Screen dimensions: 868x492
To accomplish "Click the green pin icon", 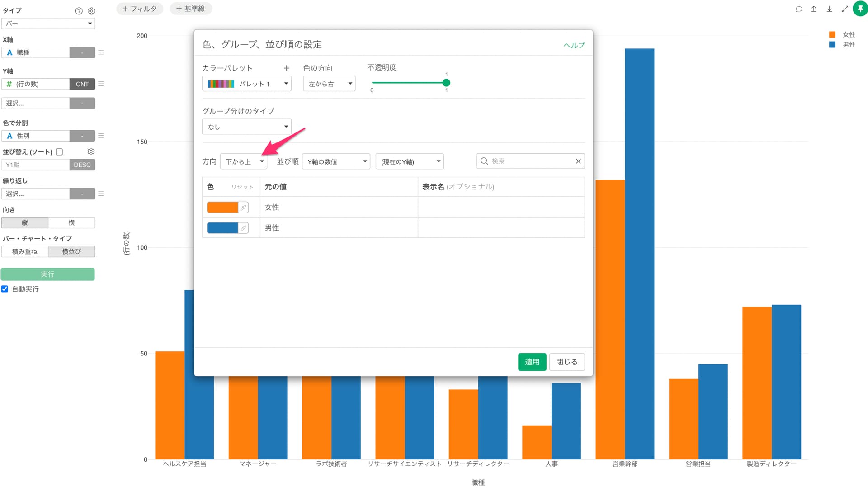I will [860, 9].
